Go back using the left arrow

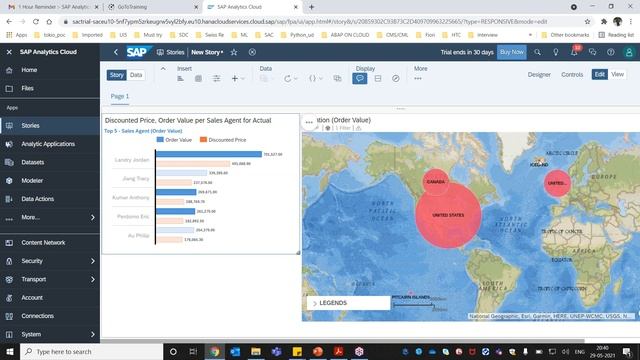click(116, 52)
